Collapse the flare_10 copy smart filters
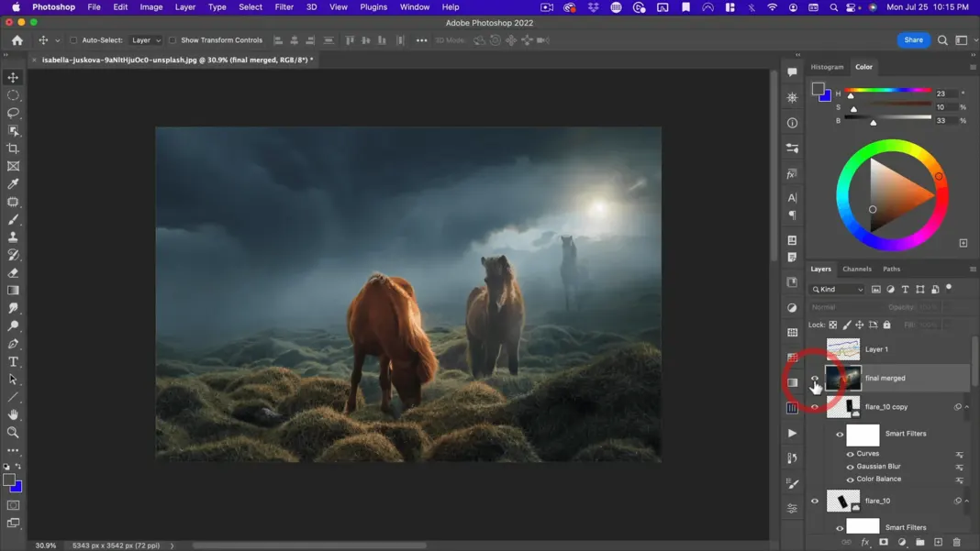 [967, 407]
